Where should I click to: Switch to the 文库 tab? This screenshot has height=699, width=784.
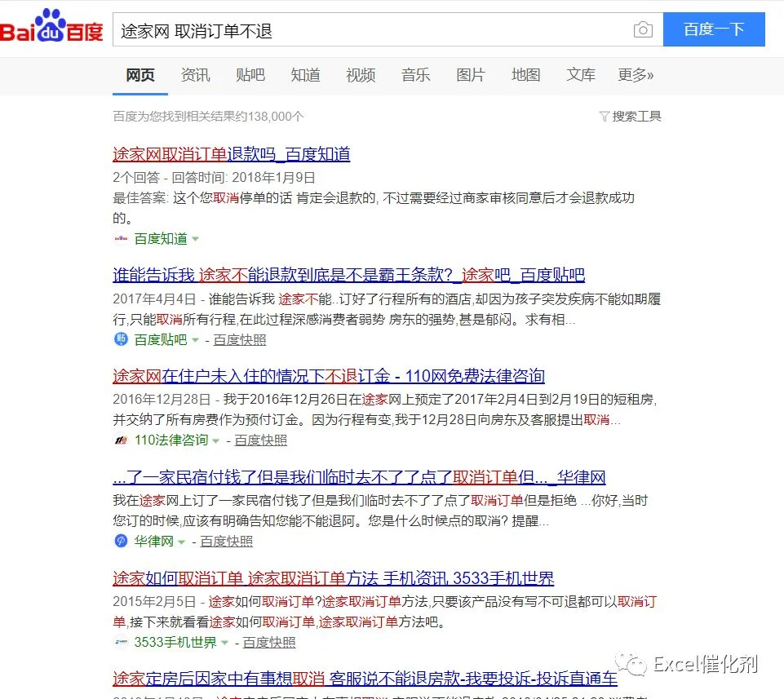581,75
